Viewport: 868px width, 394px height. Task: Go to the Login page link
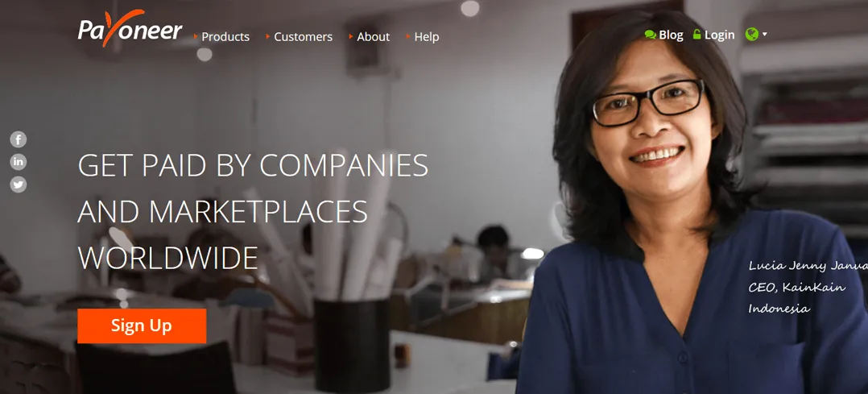(x=720, y=35)
